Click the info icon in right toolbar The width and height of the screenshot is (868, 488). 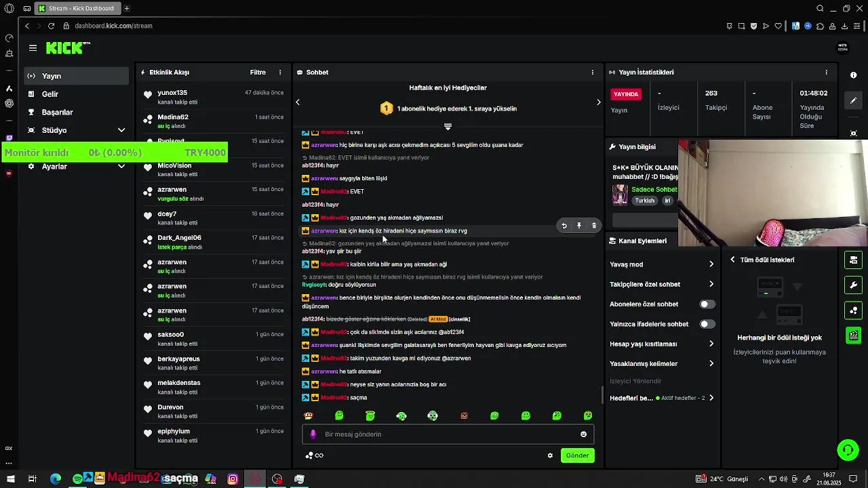(x=853, y=75)
